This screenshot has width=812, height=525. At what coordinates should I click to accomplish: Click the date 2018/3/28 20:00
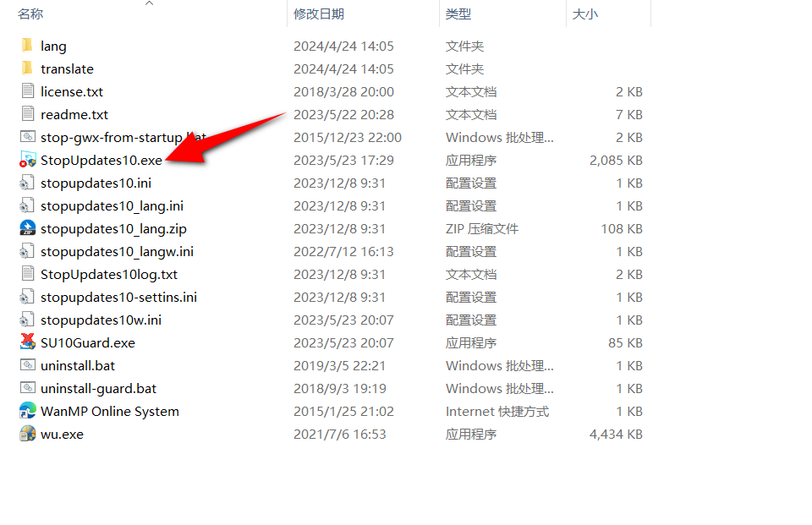[344, 91]
